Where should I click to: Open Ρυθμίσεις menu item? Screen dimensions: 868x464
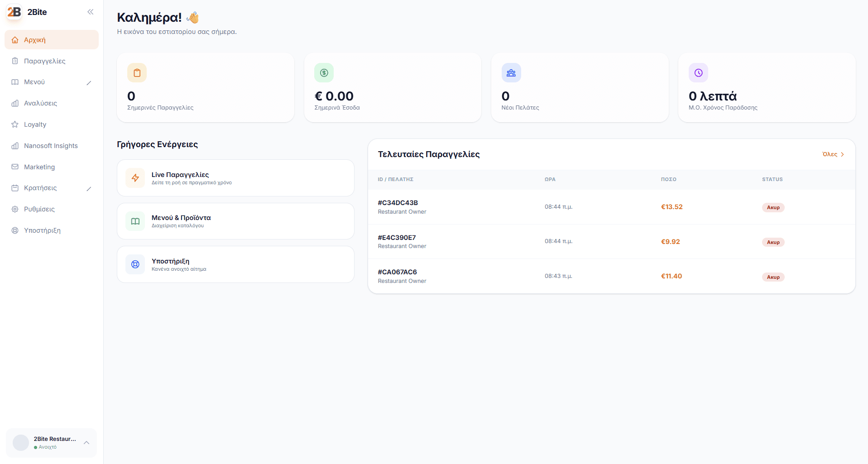[x=52, y=209]
